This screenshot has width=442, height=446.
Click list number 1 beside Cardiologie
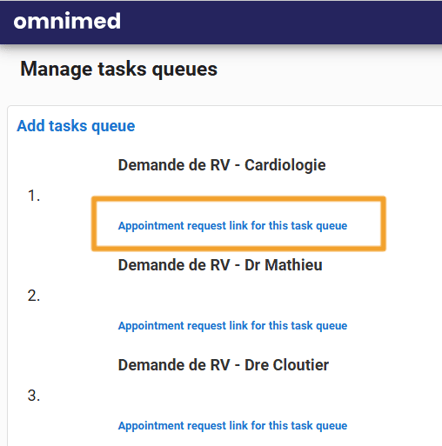coord(34,196)
